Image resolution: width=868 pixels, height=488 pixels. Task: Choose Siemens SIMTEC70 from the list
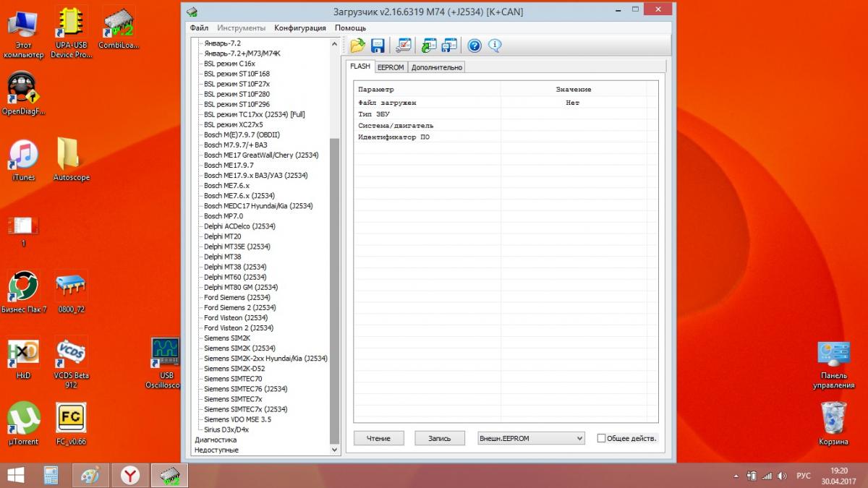click(x=233, y=379)
